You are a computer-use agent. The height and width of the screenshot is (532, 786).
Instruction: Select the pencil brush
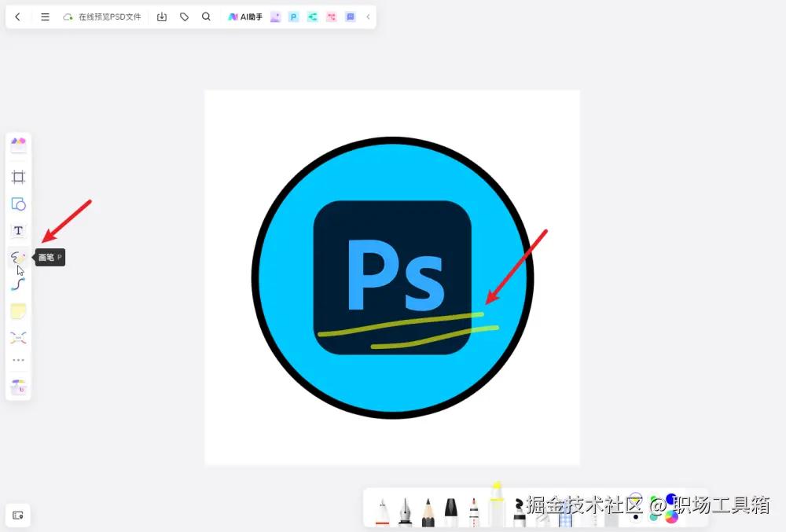tap(428, 512)
